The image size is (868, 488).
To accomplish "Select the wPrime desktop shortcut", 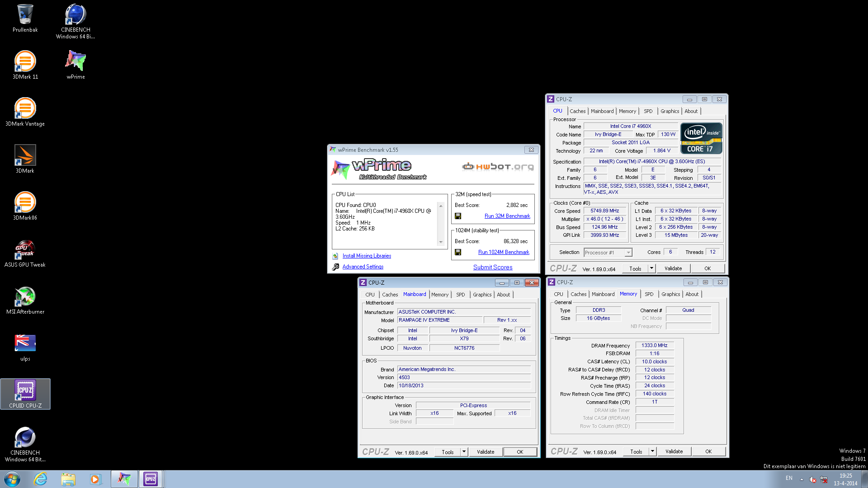I will click(75, 65).
